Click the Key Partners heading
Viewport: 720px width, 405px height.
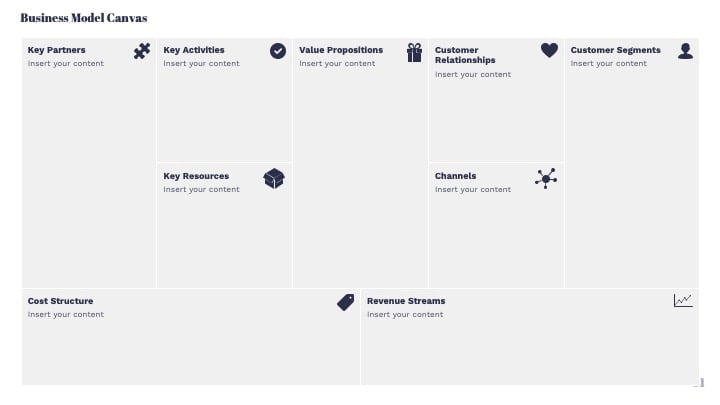[x=56, y=50]
